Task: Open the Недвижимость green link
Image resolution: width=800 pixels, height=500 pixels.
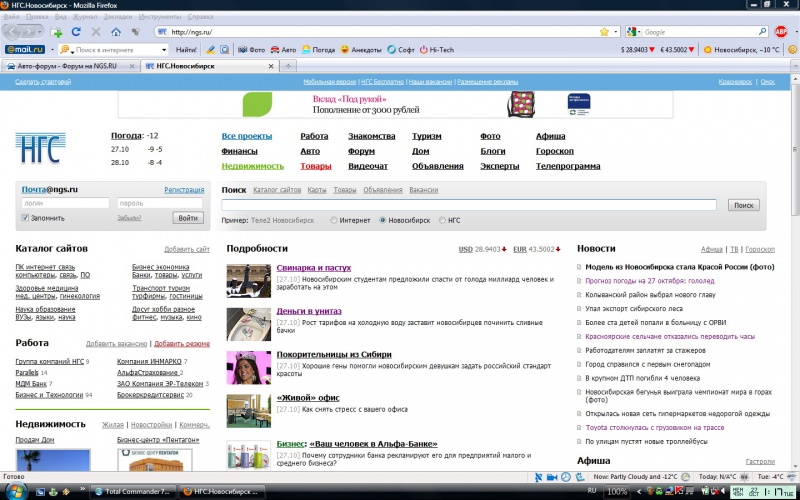Action: [x=253, y=166]
